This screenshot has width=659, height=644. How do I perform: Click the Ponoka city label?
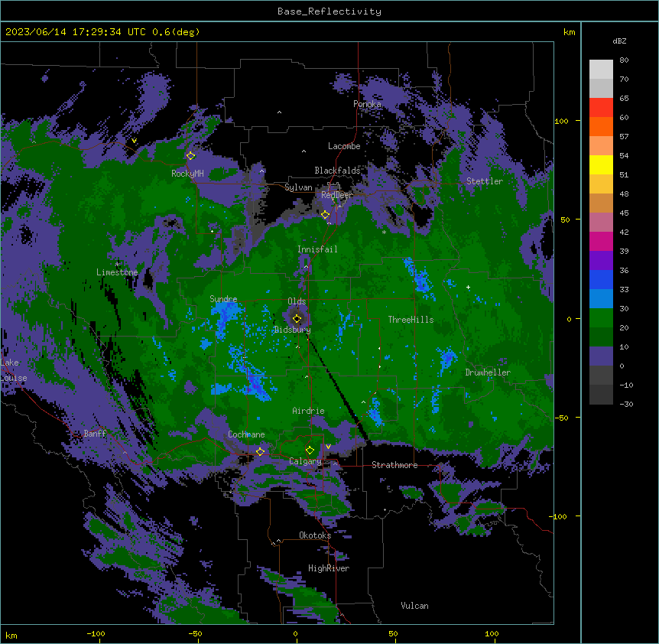367,104
